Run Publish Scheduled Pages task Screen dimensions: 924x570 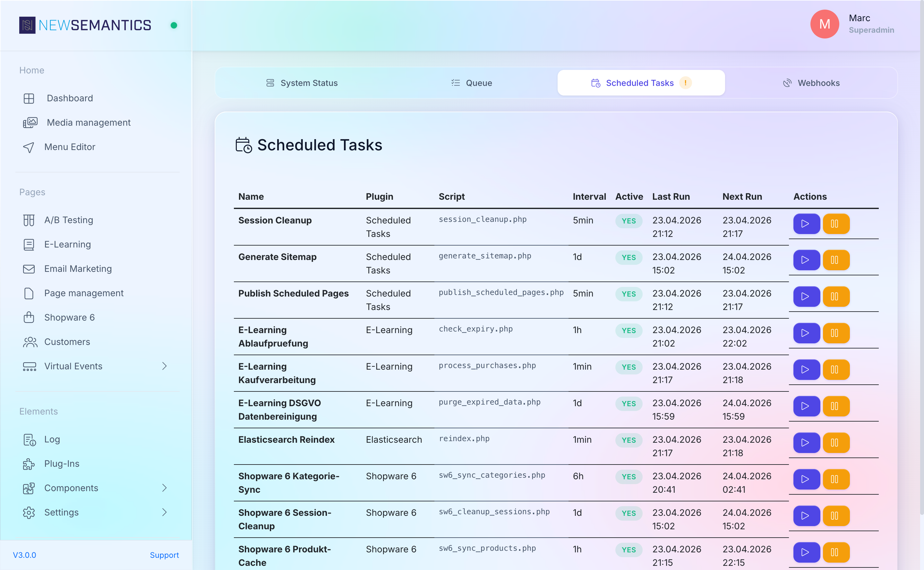[x=806, y=297]
